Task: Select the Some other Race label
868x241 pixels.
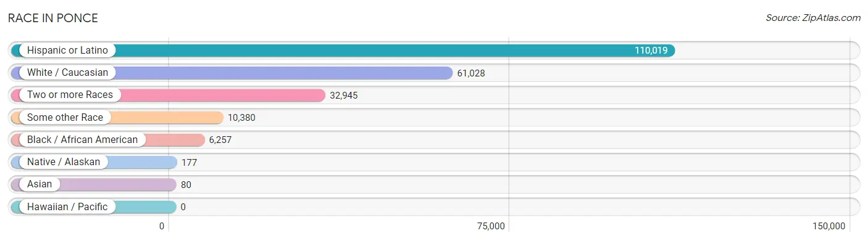Action: point(65,117)
